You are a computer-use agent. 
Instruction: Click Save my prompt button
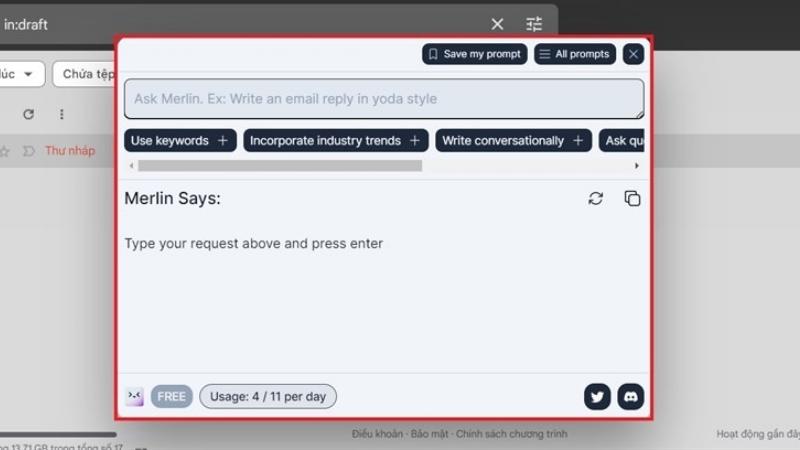474,54
